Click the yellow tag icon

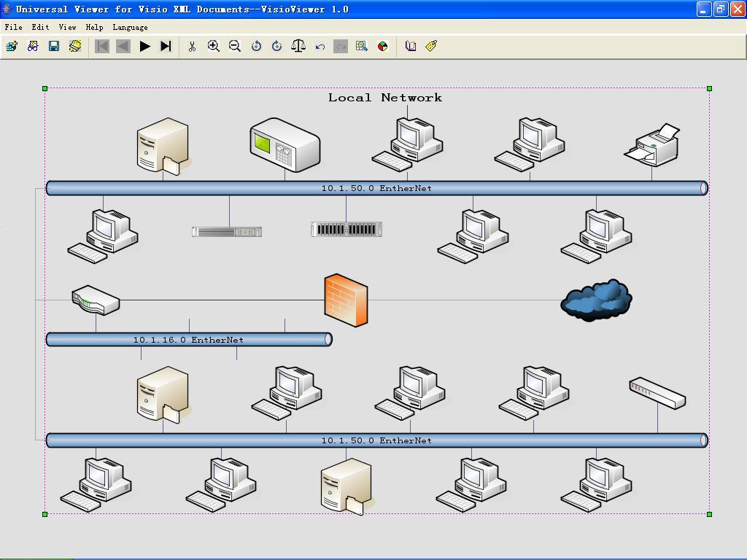click(431, 46)
